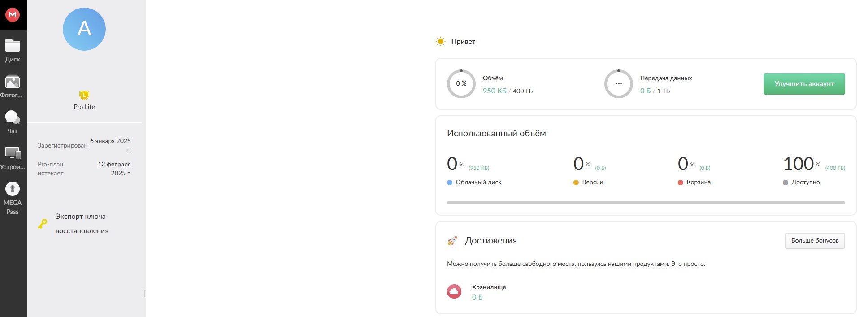868x317 pixels.
Task: Click Экспорт ключа восстановления link
Action: click(82, 223)
